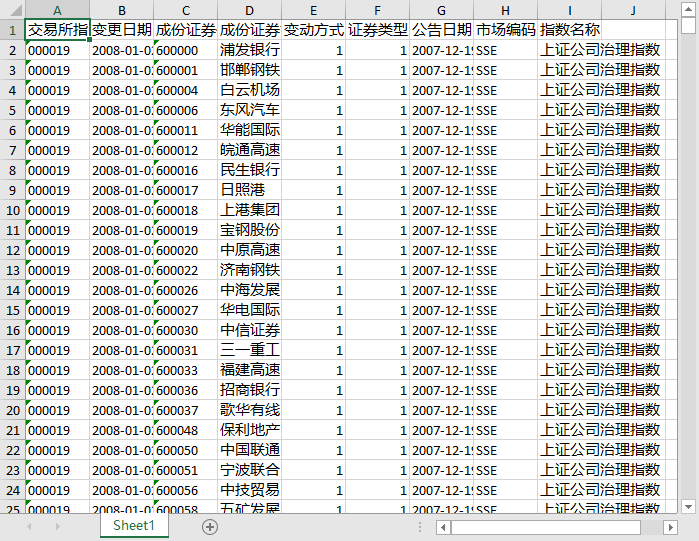
Task: Select row 20 header
Action: [x=12, y=410]
